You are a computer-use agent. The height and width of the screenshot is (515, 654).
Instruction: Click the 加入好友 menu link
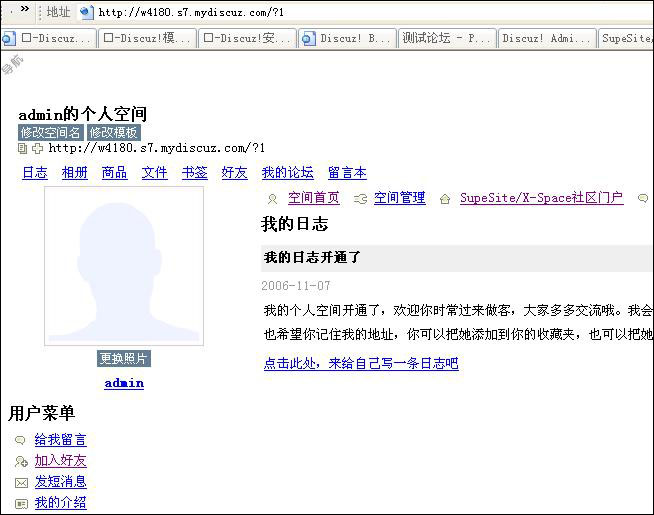(60, 461)
